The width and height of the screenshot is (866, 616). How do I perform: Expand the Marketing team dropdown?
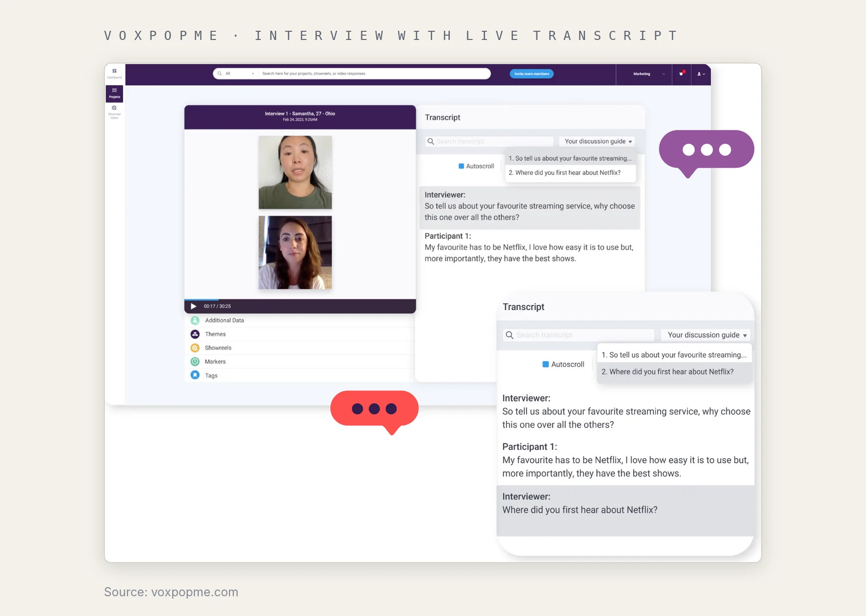(x=648, y=74)
